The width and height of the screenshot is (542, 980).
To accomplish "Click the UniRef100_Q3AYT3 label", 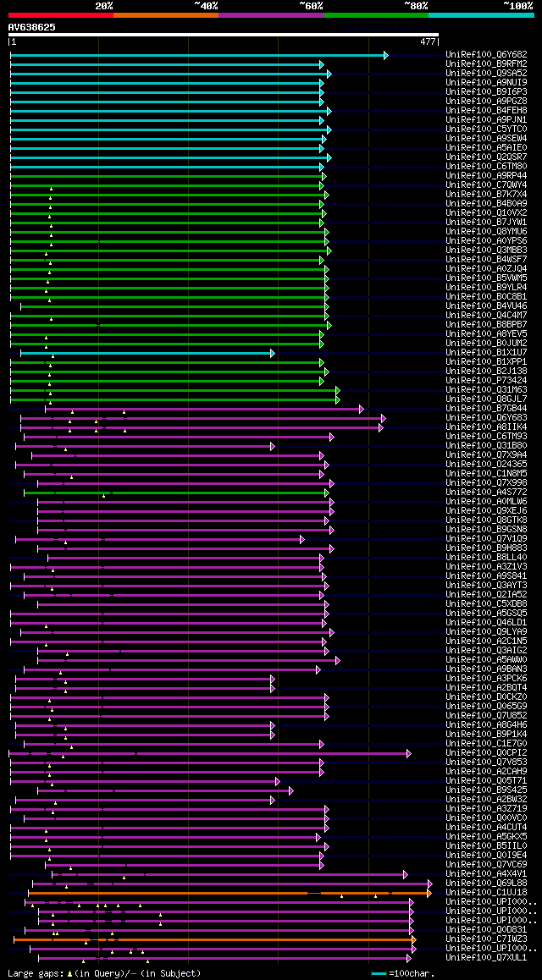I will [x=486, y=586].
